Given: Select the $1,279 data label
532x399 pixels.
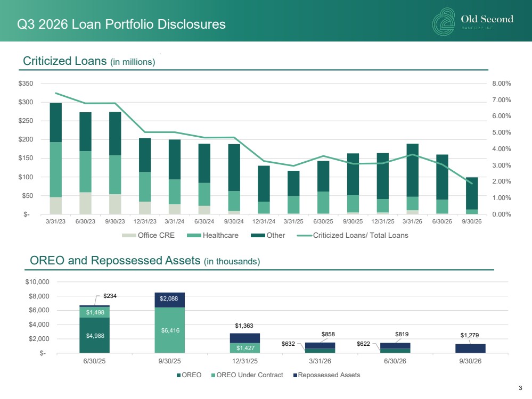Looking at the screenshot, I should pos(470,335).
